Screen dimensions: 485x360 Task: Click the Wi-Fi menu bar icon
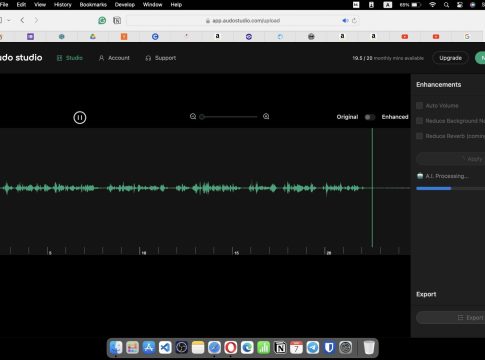(x=432, y=5)
